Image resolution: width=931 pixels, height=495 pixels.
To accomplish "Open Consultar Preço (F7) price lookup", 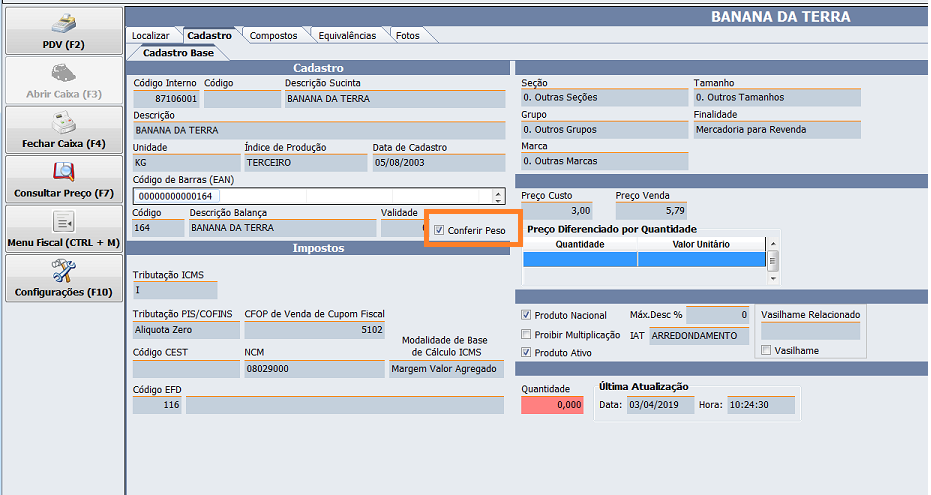I will [x=63, y=172].
